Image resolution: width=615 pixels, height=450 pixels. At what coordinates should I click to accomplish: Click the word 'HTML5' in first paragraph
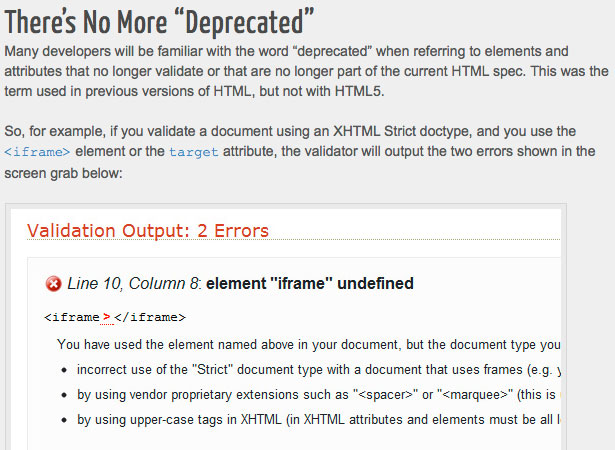(x=359, y=91)
